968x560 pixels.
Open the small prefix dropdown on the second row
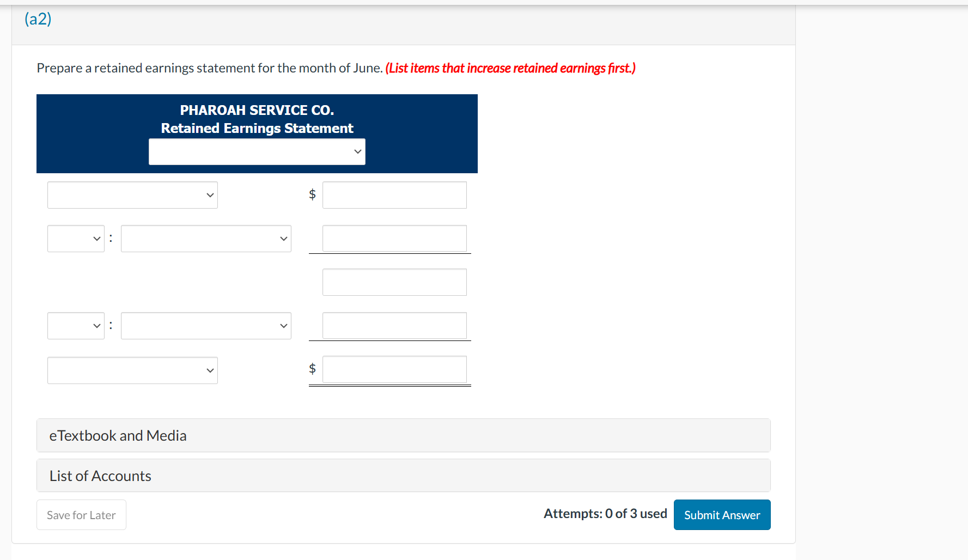click(x=75, y=238)
